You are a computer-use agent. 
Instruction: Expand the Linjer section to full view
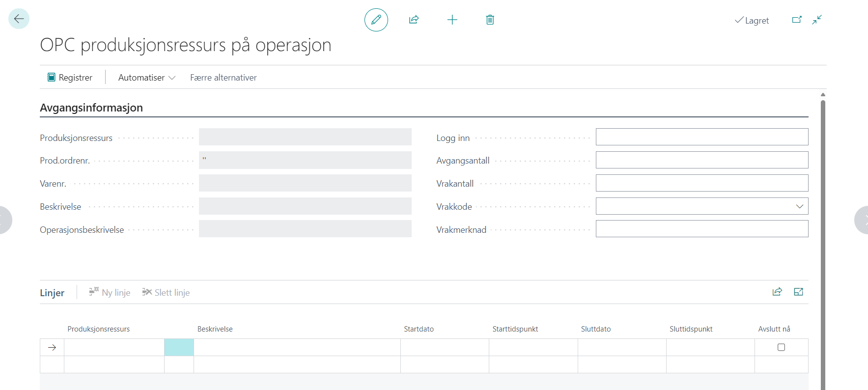point(798,292)
